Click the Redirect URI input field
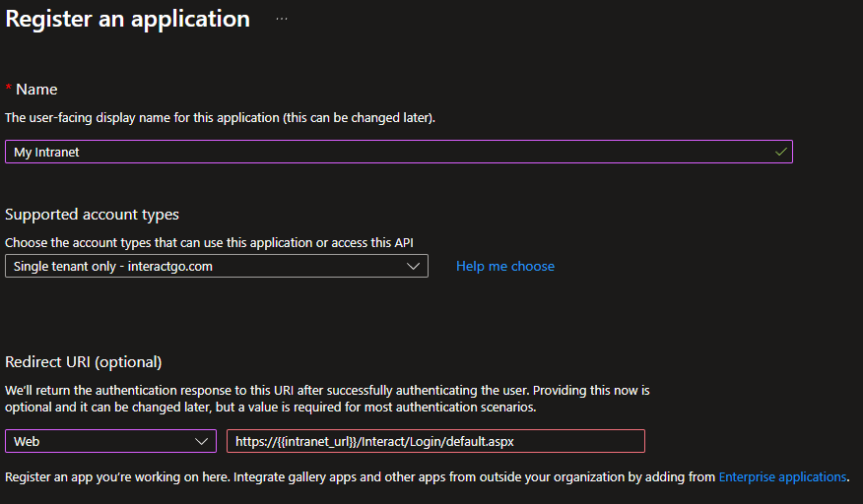Screen dimensions: 863x504 pyautogui.click(x=435, y=441)
